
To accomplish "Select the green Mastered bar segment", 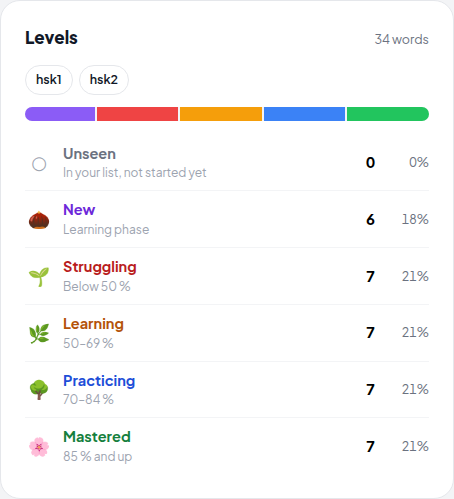I will coord(388,114).
